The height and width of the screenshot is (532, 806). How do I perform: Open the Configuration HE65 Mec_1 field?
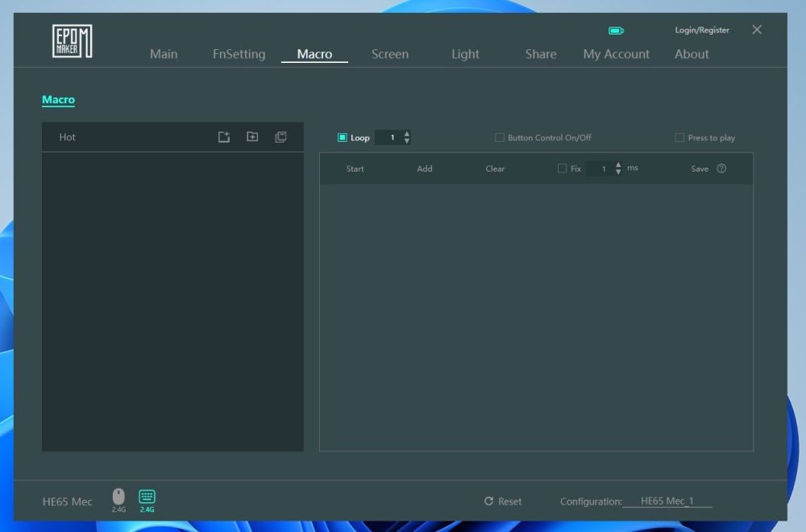(667, 501)
